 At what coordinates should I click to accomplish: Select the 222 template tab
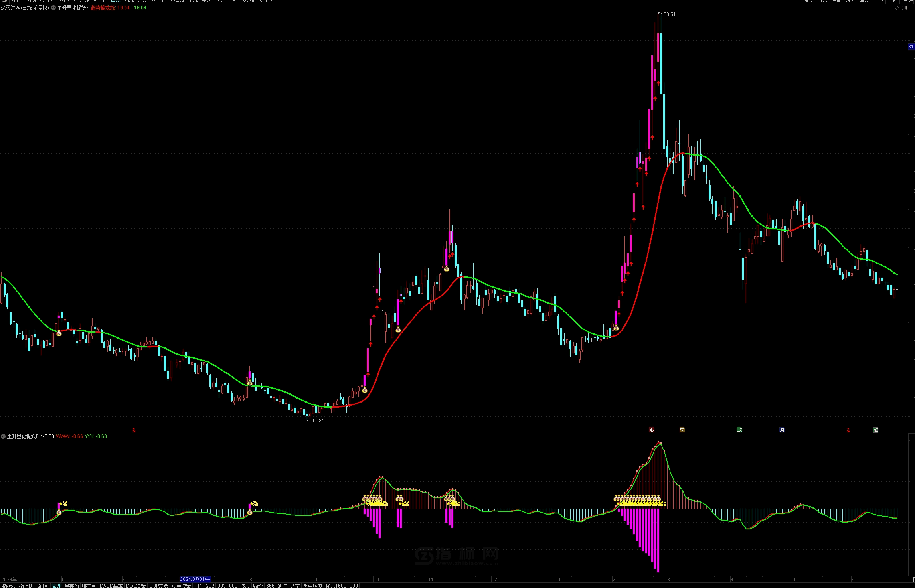(x=210, y=586)
